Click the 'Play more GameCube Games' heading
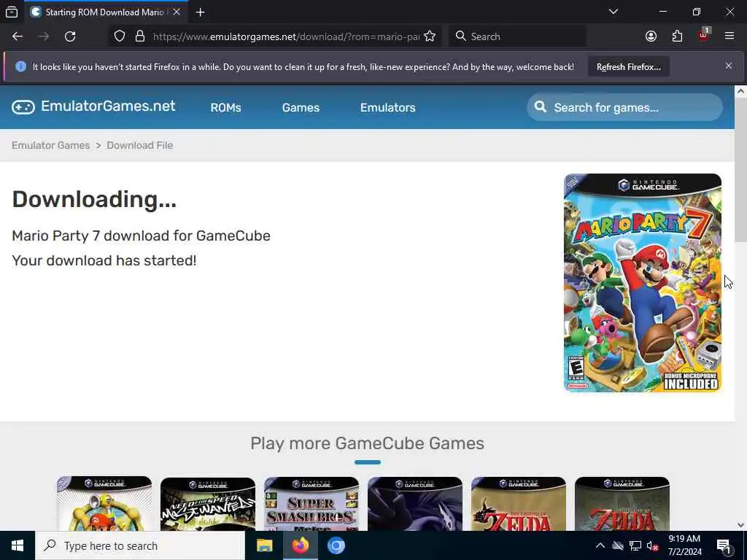The height and width of the screenshot is (560, 747). (368, 443)
